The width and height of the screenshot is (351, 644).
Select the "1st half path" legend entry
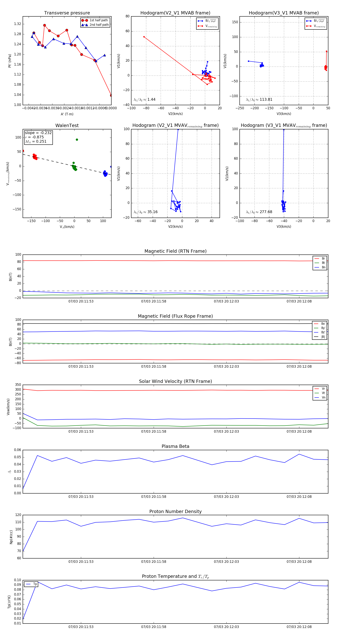pos(95,20)
